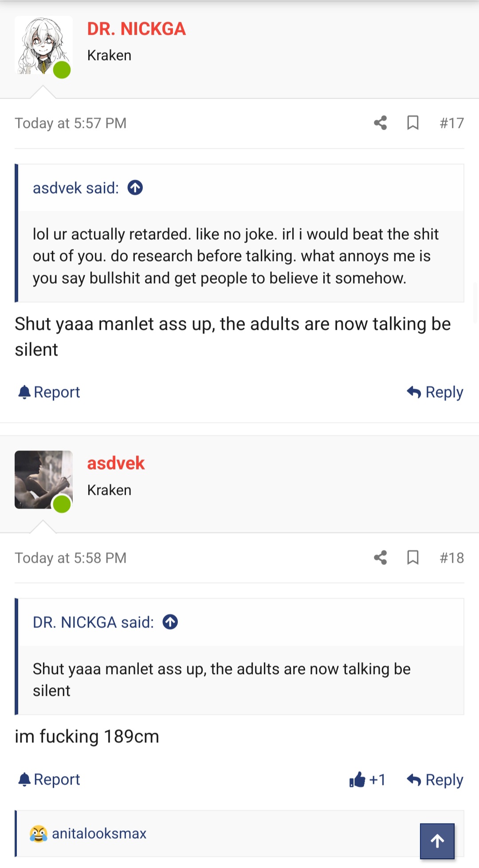The image size is (479, 868).
Task: Open anitalooksmax reaction user profile
Action: click(99, 833)
